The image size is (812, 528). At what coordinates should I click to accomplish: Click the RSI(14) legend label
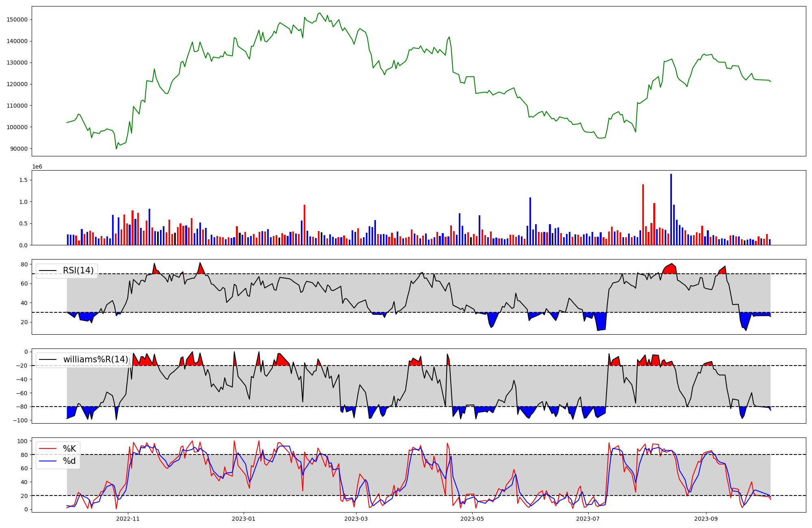click(78, 270)
